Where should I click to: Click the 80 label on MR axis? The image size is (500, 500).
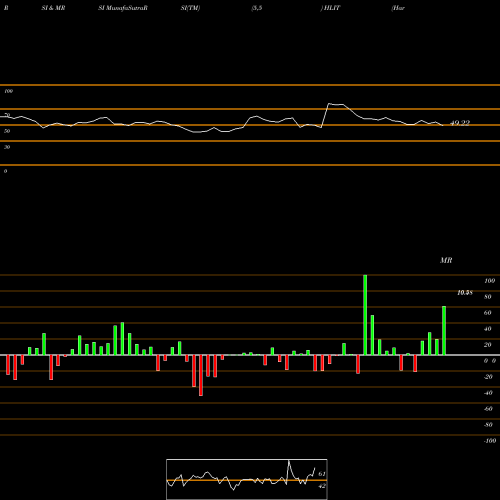[x=488, y=297]
